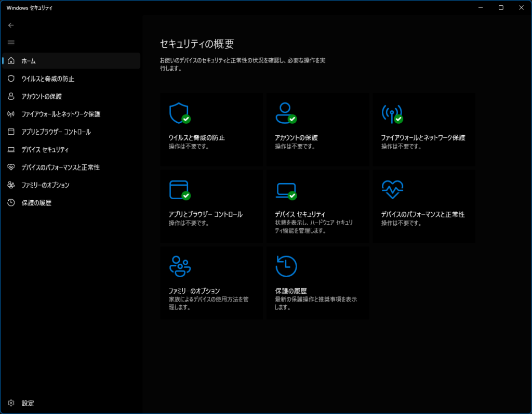Open the family options people tile icon

180,266
